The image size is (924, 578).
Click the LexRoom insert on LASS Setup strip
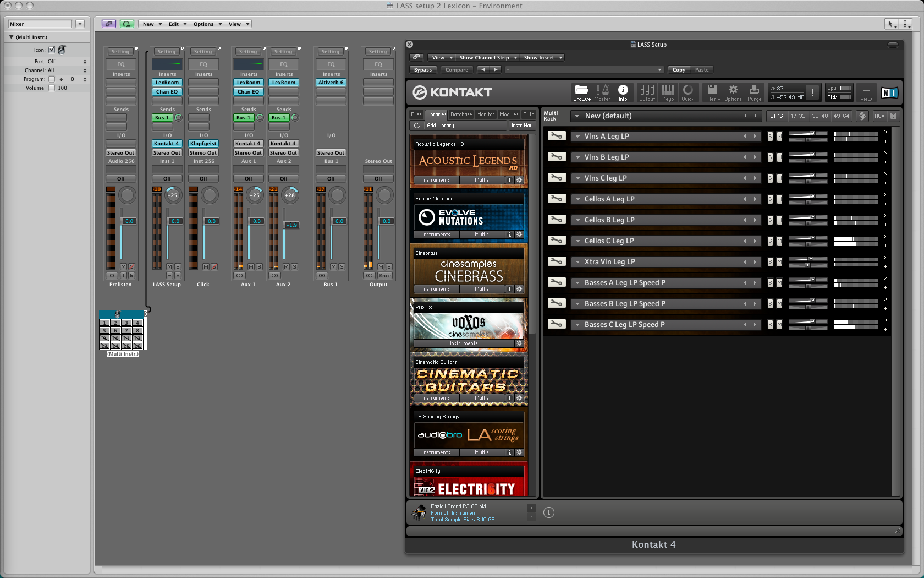click(x=167, y=83)
